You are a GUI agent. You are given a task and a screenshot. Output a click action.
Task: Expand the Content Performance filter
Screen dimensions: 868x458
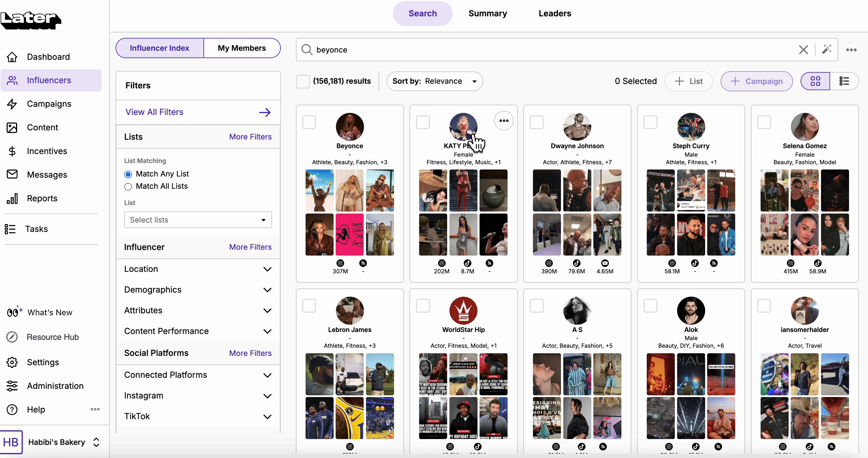click(198, 331)
